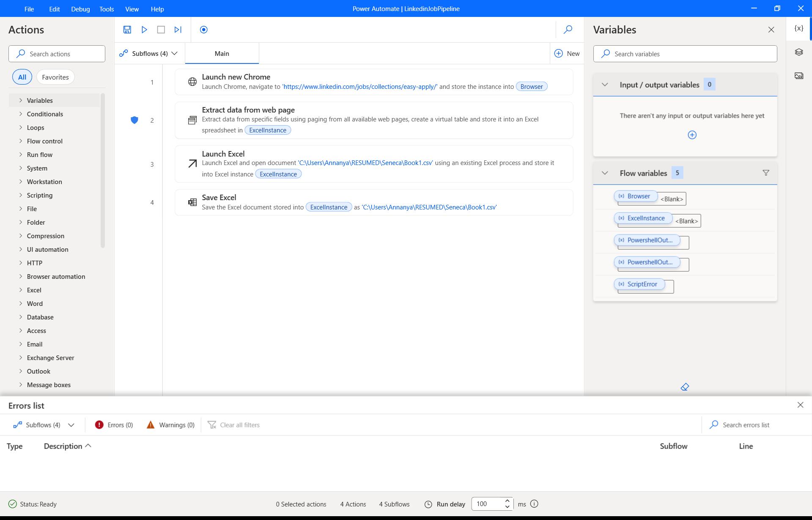812x520 pixels.
Task: Click the flow search magnifier icon
Action: (x=568, y=30)
